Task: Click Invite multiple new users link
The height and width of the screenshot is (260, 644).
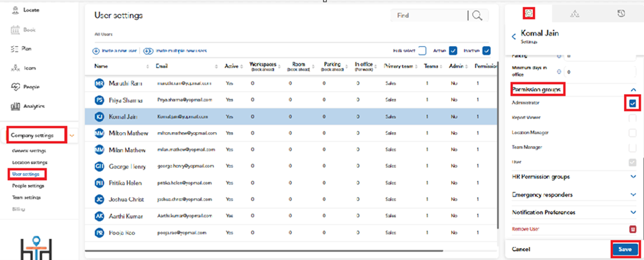Action: [x=181, y=51]
